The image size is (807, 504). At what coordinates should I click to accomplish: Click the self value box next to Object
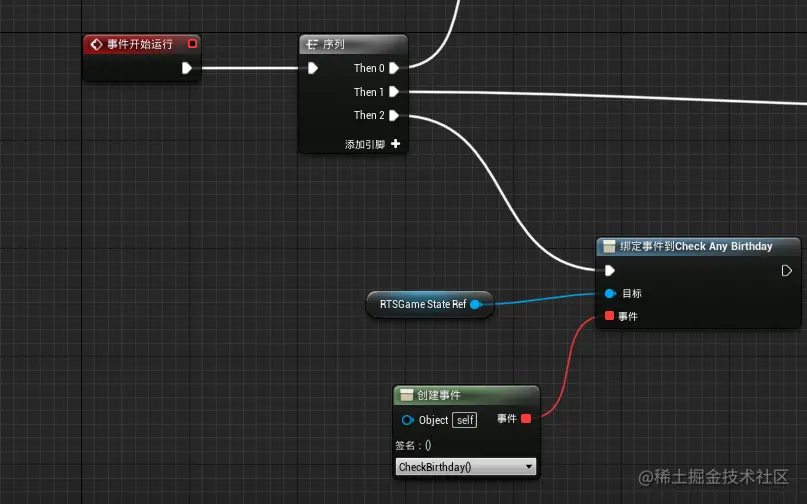point(464,420)
